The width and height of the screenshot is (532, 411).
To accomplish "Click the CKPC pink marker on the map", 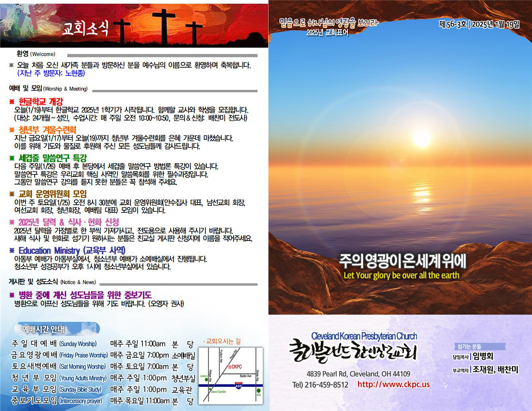I will point(229,367).
